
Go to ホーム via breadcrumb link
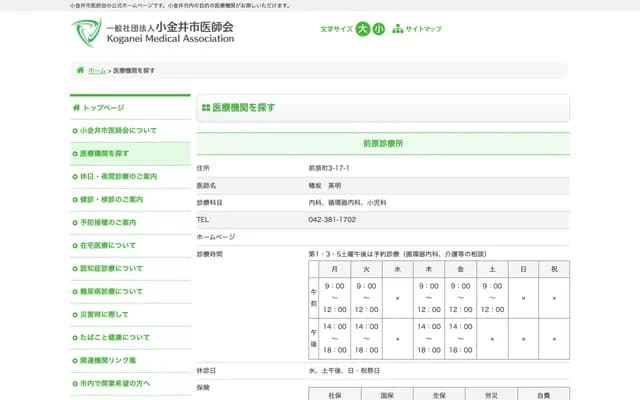97,71
